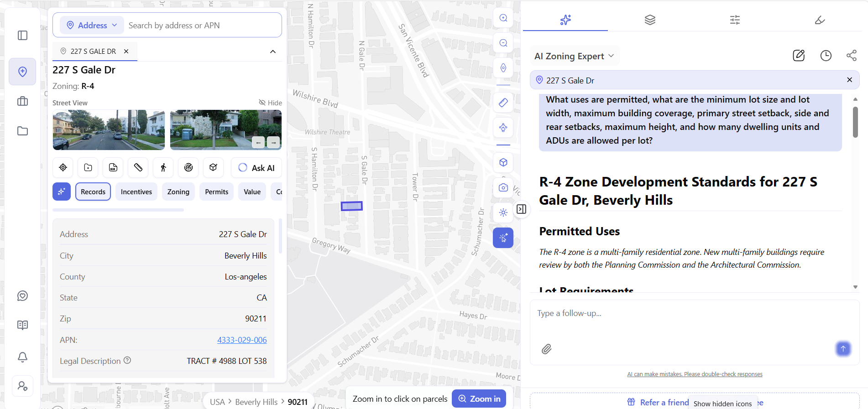Click the blue Zoom in button on map
Screen dimensions: 868x409
click(479, 399)
